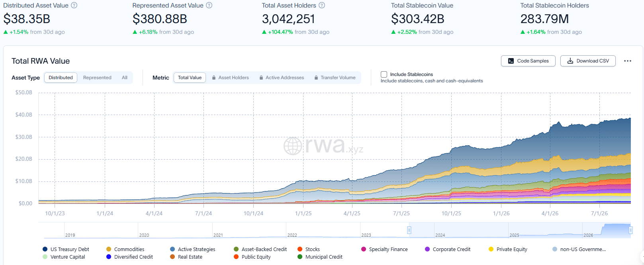Click the help icon beside Total Asset Holders

coord(322,6)
